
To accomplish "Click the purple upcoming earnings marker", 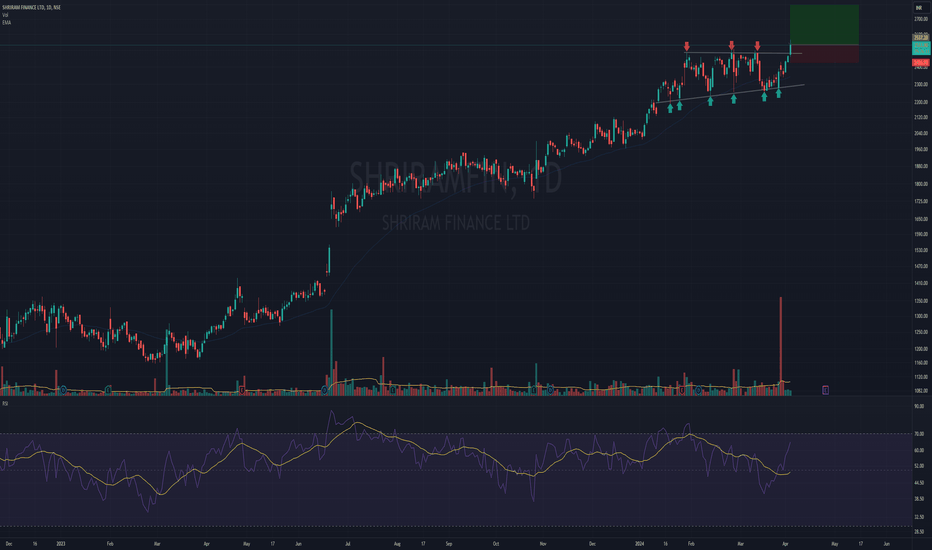I will 825,390.
